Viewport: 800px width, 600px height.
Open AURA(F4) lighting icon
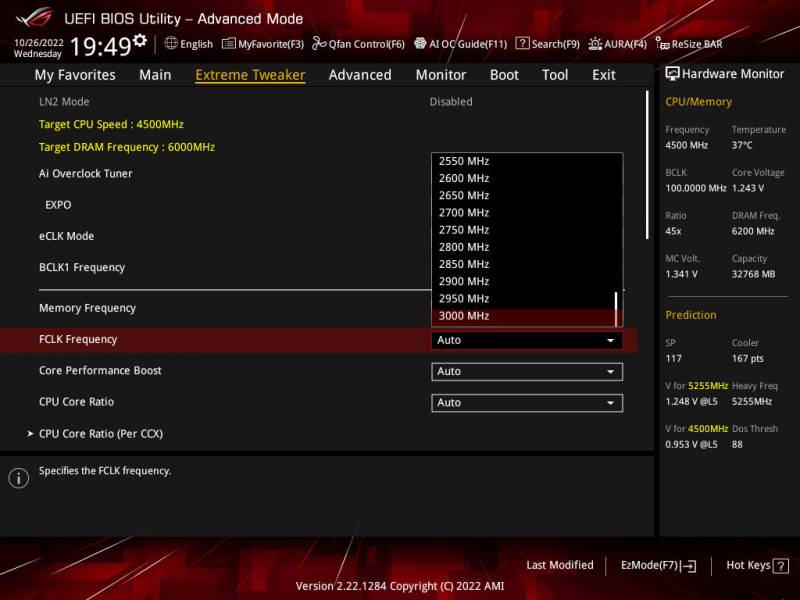coord(595,43)
